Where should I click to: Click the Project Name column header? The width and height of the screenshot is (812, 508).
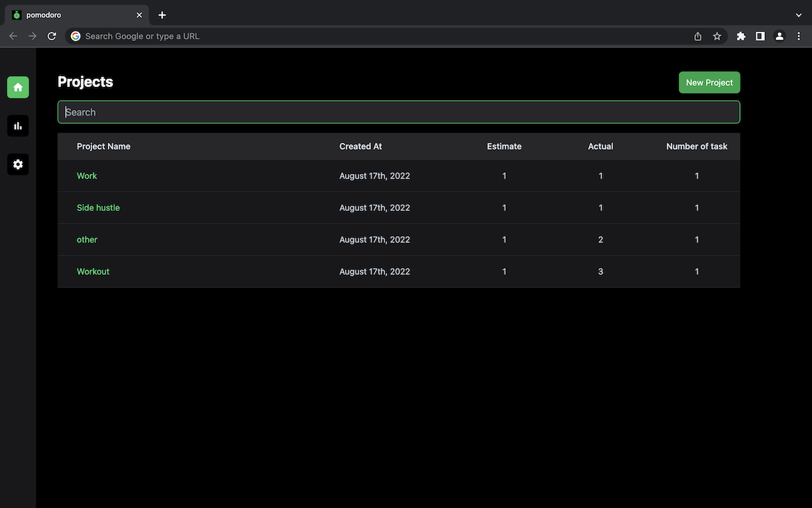click(x=103, y=146)
